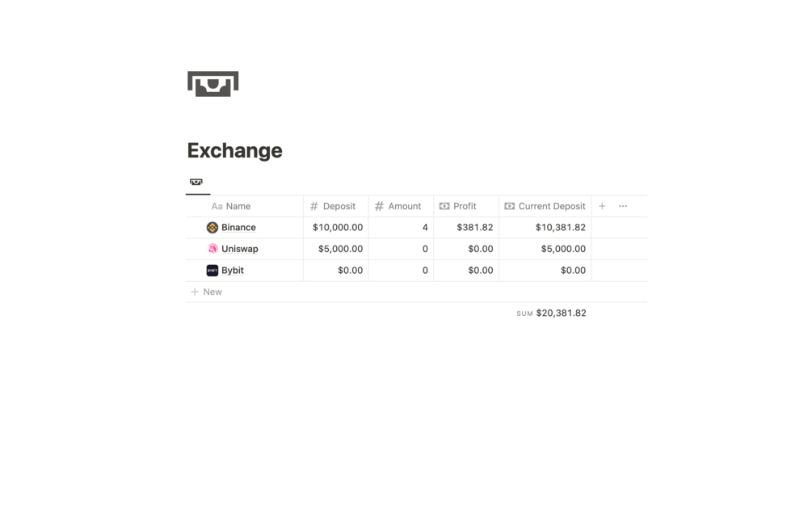Open the Name column header menu

pos(245,206)
